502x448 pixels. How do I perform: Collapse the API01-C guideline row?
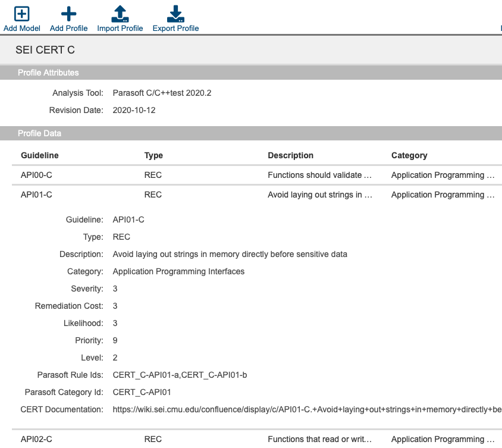click(257, 195)
